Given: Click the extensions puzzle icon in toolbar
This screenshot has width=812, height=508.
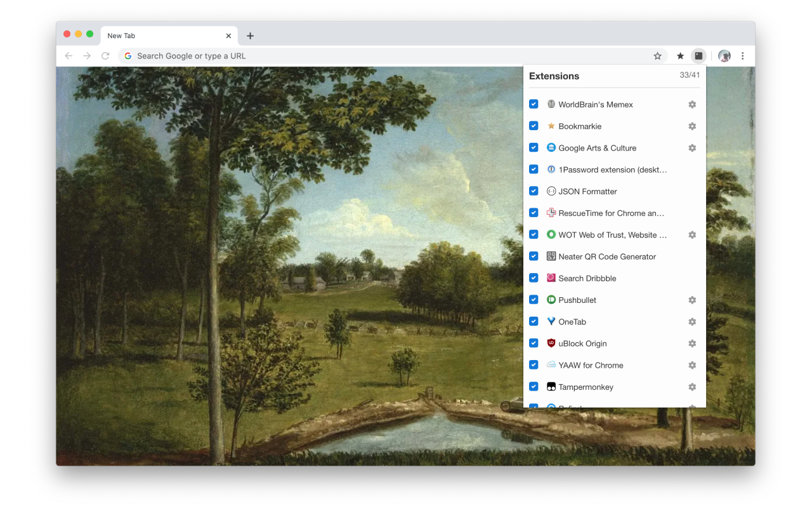Looking at the screenshot, I should [x=698, y=56].
